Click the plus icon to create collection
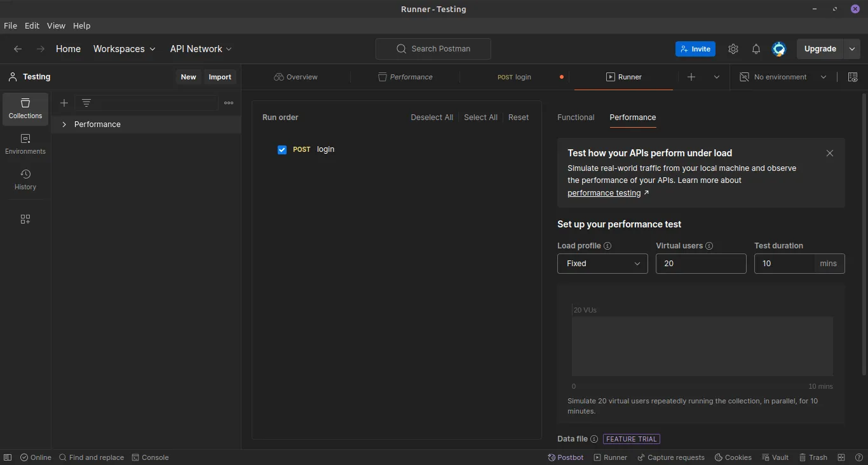The height and width of the screenshot is (465, 868). 64,103
